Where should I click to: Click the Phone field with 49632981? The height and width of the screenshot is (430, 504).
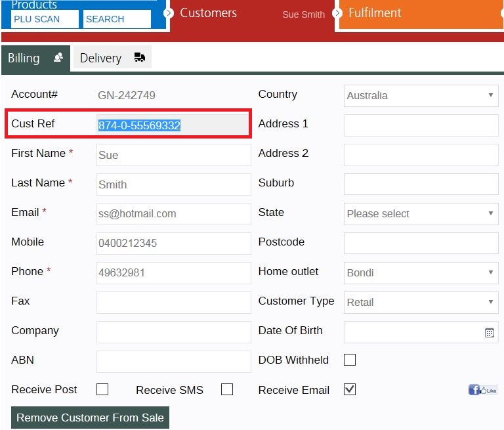click(173, 273)
